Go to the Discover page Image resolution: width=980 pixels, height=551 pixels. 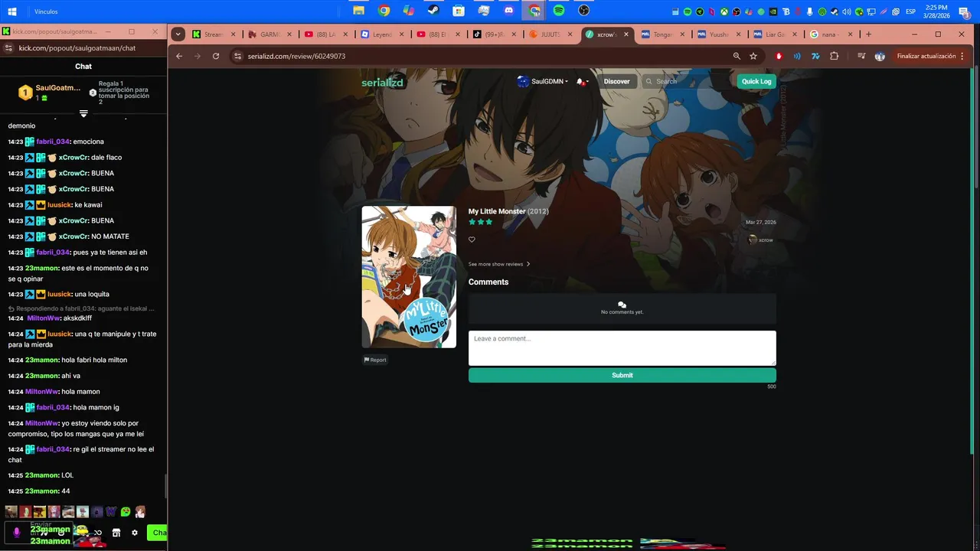click(x=616, y=81)
